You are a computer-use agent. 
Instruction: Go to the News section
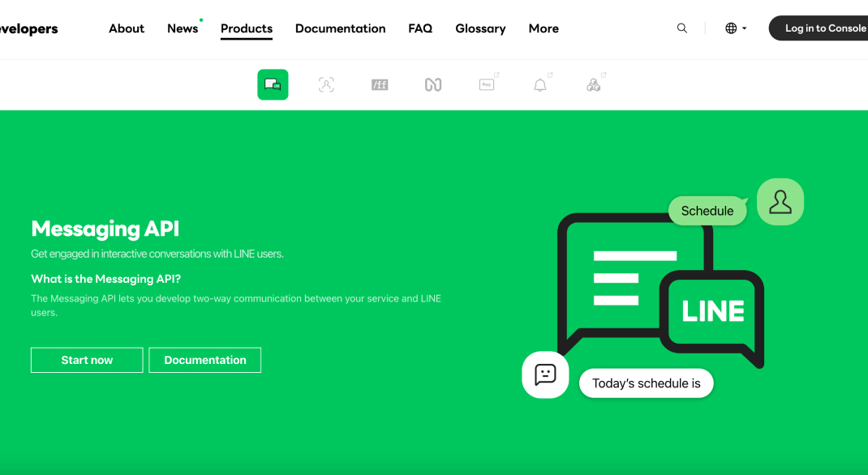(x=183, y=28)
